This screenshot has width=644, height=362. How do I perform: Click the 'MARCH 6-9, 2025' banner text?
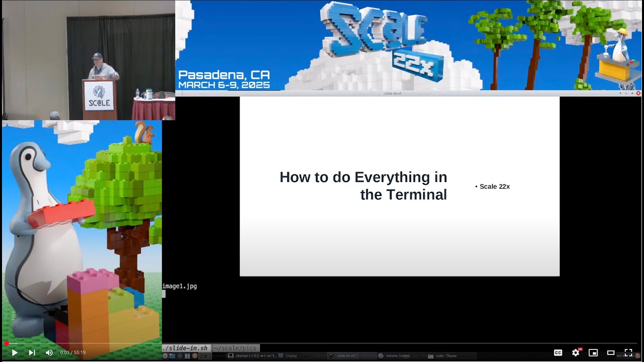point(224,85)
